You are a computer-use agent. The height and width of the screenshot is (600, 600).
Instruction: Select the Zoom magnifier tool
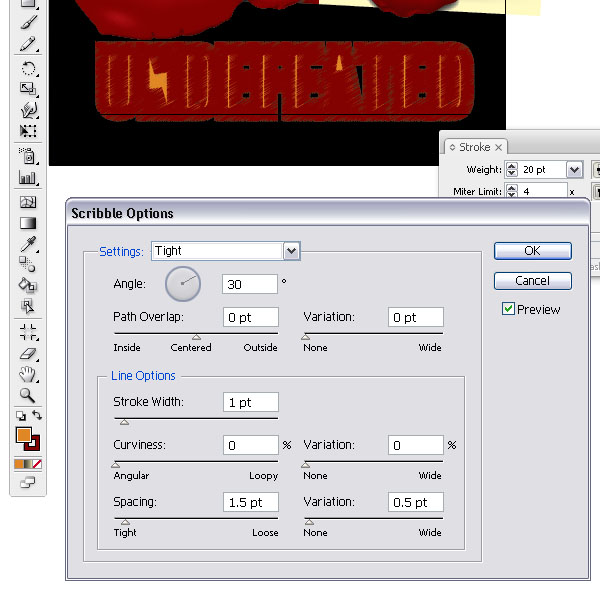pyautogui.click(x=28, y=395)
